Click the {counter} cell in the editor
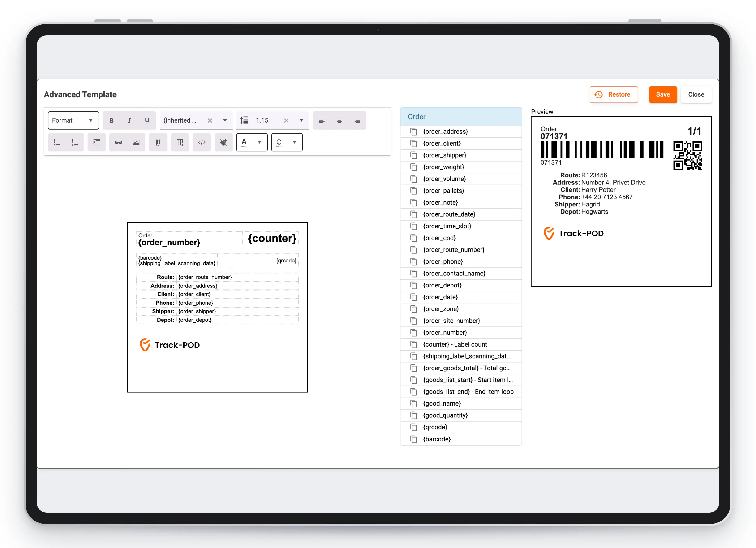The height and width of the screenshot is (548, 756). 271,240
